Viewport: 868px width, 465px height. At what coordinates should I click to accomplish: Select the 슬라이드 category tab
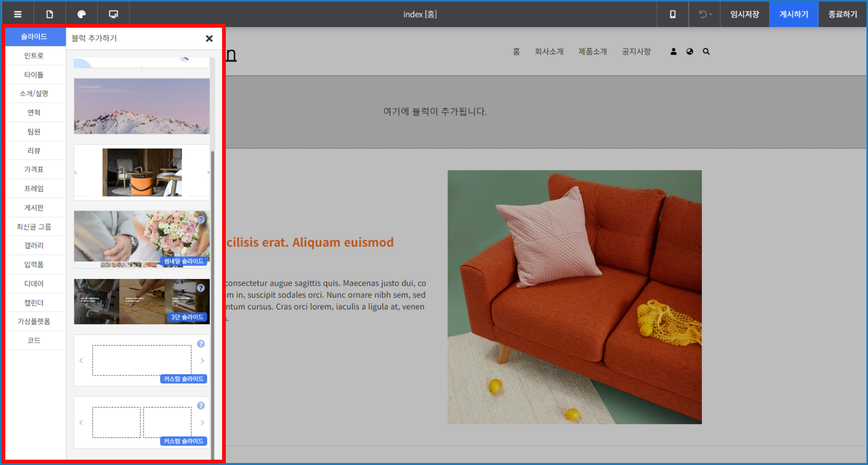(34, 37)
